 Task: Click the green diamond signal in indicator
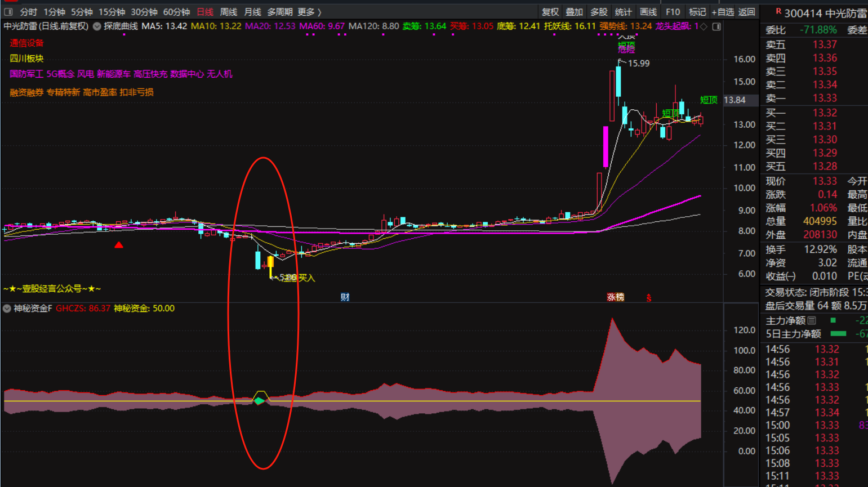click(x=259, y=401)
